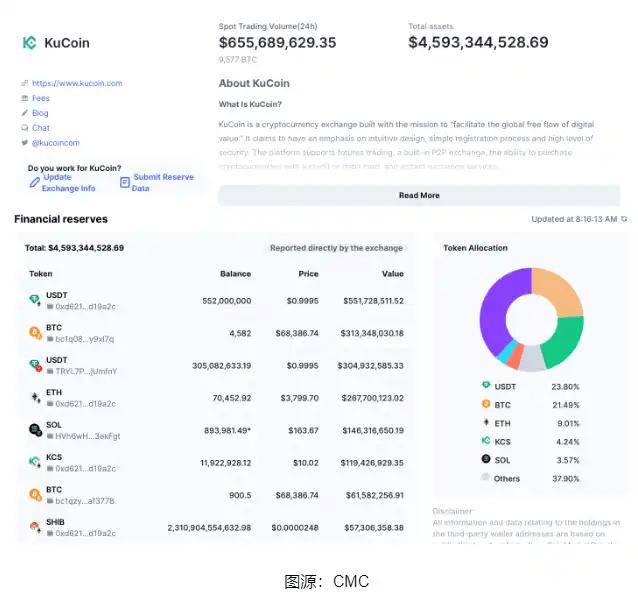Click the Token Allocation heading
Viewport: 638px width, 597px height.
pyautogui.click(x=476, y=248)
